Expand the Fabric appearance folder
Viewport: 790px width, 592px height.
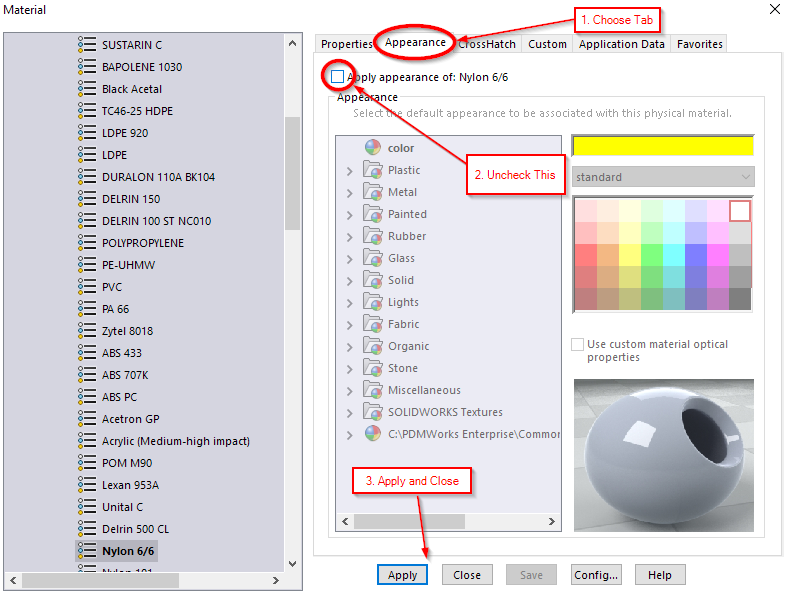[349, 325]
